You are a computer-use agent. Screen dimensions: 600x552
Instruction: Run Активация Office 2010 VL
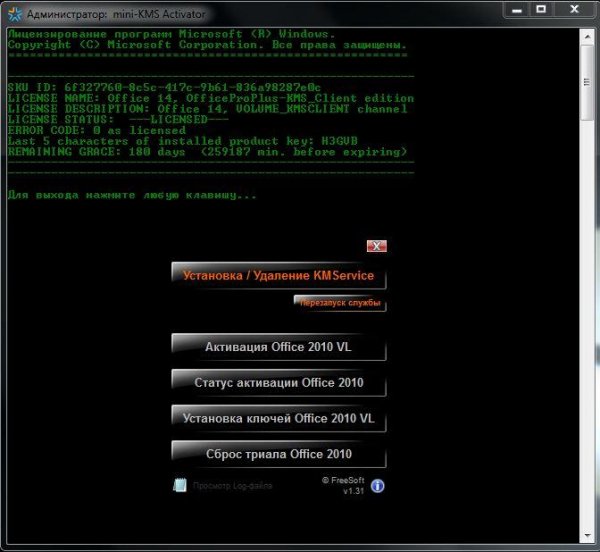[x=278, y=347]
